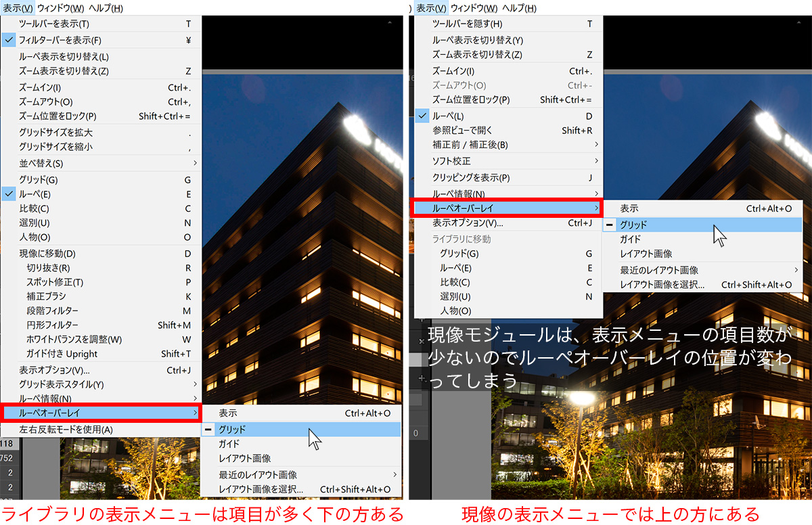Open 参照ビューで開く item
The image size is (812, 525).
click(463, 131)
